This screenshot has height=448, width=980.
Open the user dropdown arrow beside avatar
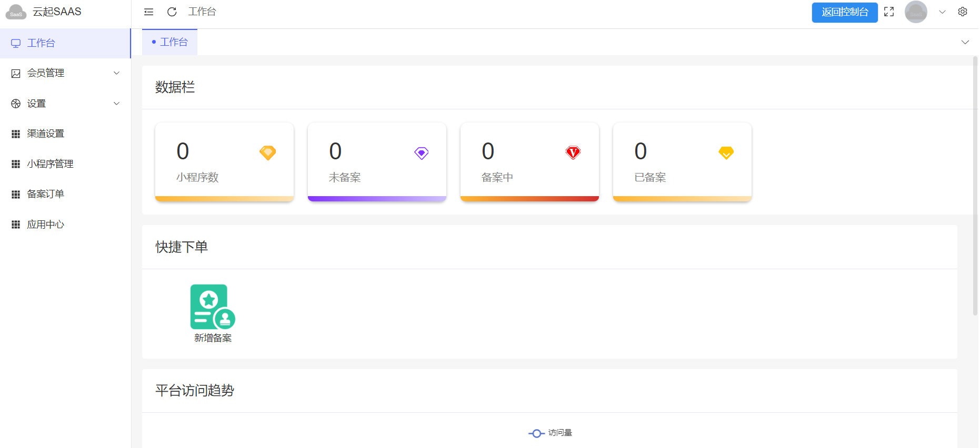click(x=943, y=12)
